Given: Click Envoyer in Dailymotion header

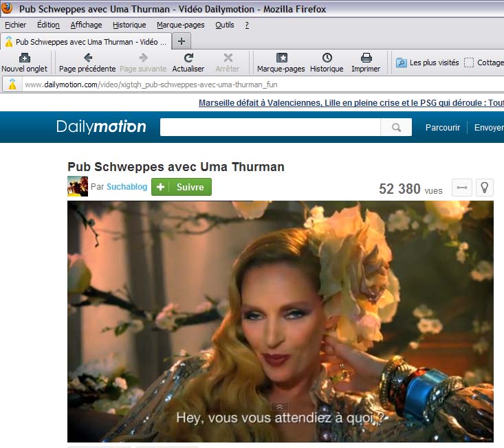Looking at the screenshot, I should click(489, 128).
